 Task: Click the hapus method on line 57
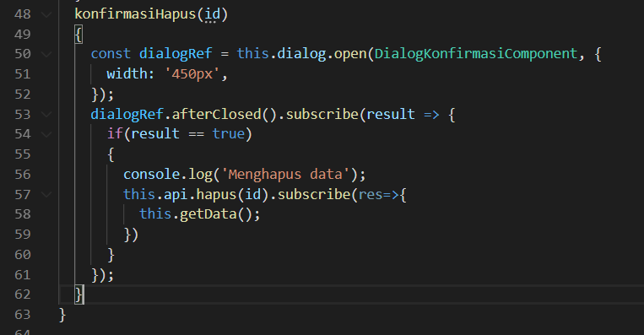tap(216, 194)
